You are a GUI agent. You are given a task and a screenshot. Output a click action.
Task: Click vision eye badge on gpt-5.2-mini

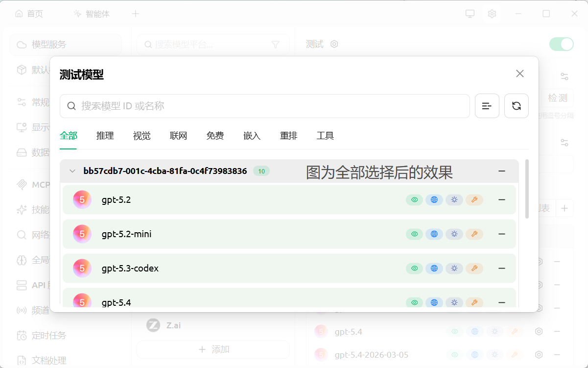click(x=415, y=234)
